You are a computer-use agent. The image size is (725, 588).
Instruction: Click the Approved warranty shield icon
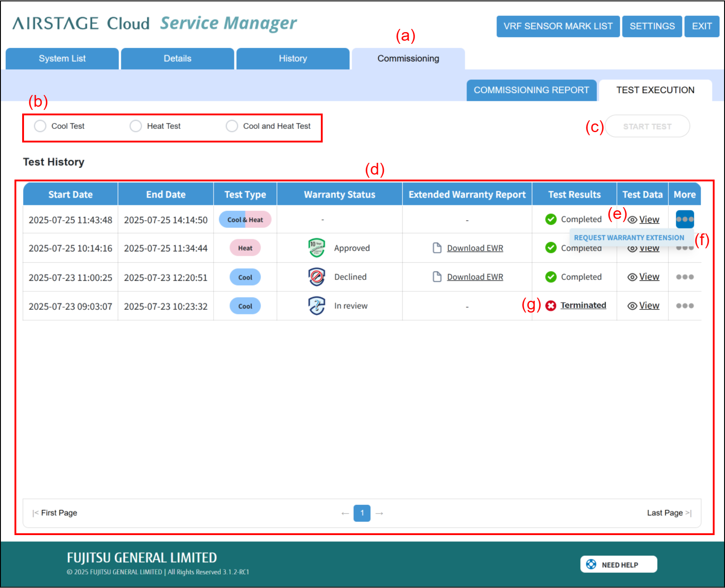tap(316, 248)
